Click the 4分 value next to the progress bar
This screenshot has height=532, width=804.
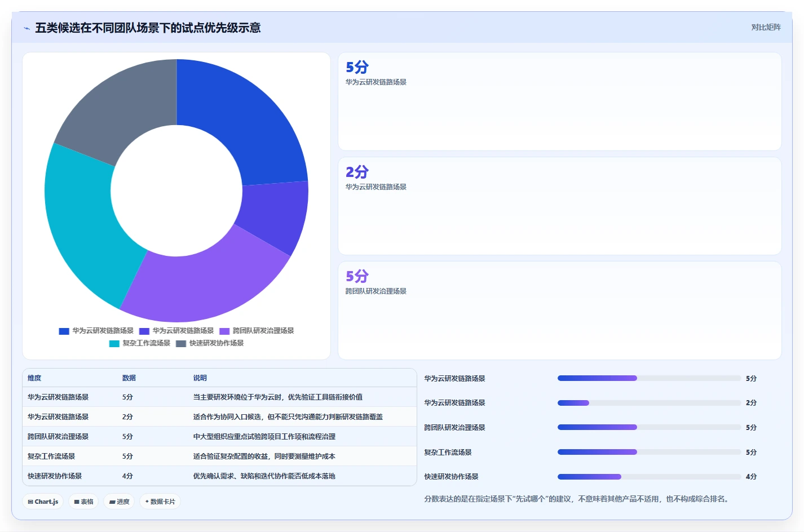[x=751, y=477]
